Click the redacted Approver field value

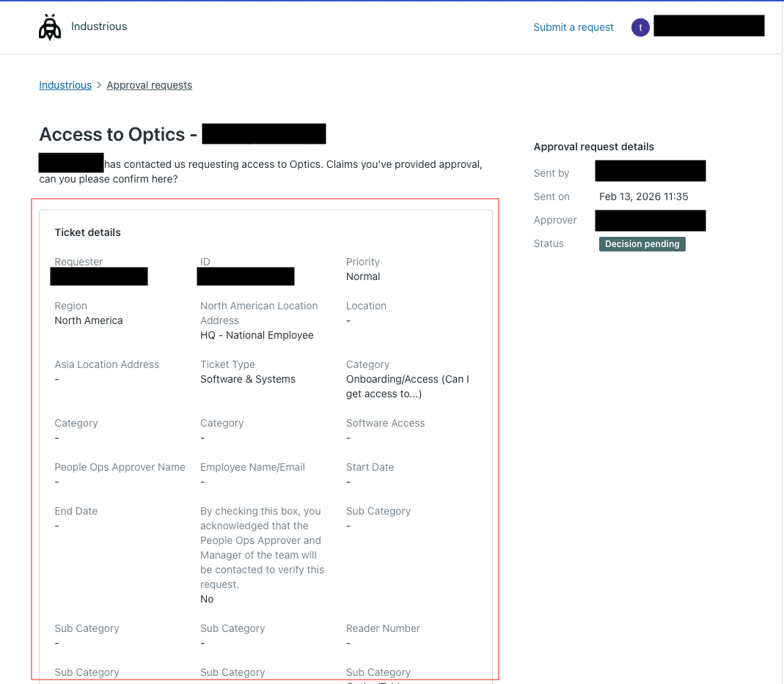[x=650, y=220]
